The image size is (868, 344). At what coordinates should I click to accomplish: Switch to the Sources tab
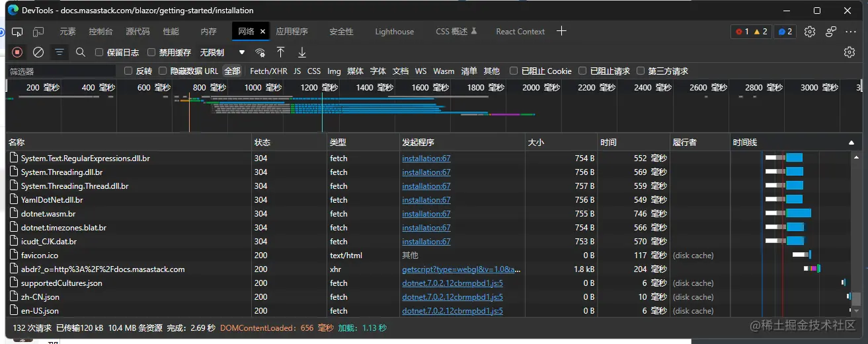[138, 32]
